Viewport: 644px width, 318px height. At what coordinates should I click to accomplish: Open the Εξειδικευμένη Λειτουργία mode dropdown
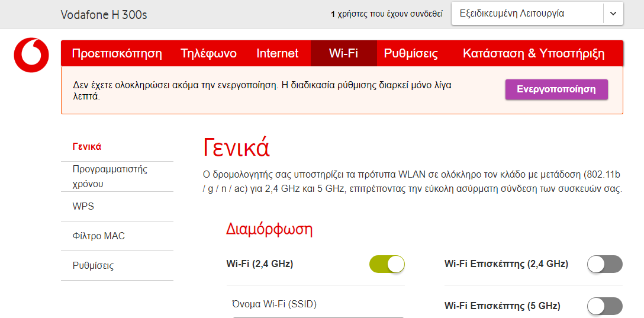pyautogui.click(x=537, y=14)
